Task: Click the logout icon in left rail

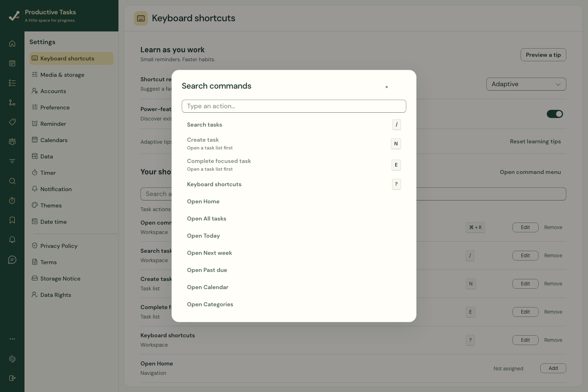Action: click(12, 378)
